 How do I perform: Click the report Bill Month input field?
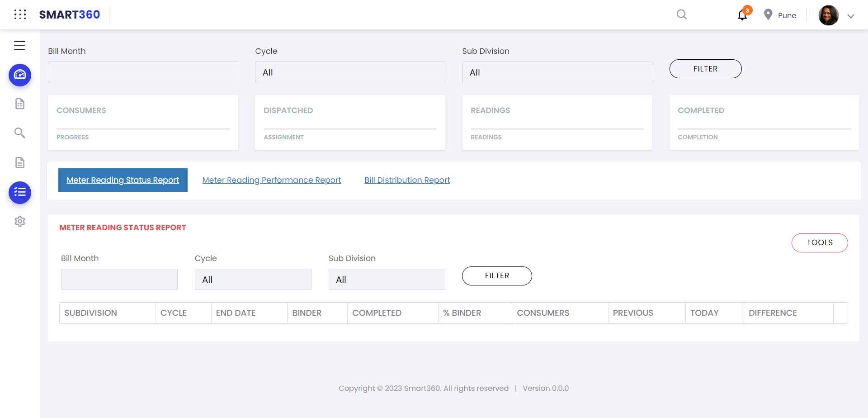coord(119,280)
